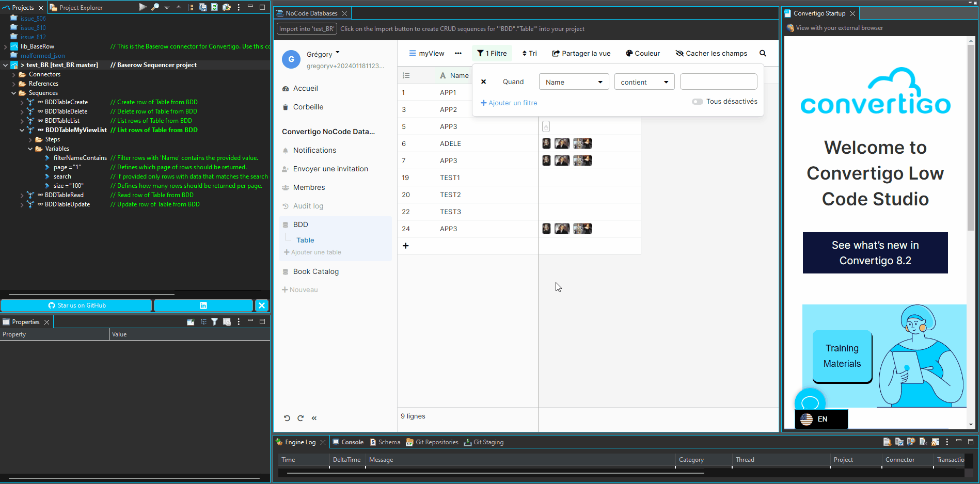Toggle the Tous désactivés switch
The height and width of the screenshot is (484, 980).
[x=697, y=102]
